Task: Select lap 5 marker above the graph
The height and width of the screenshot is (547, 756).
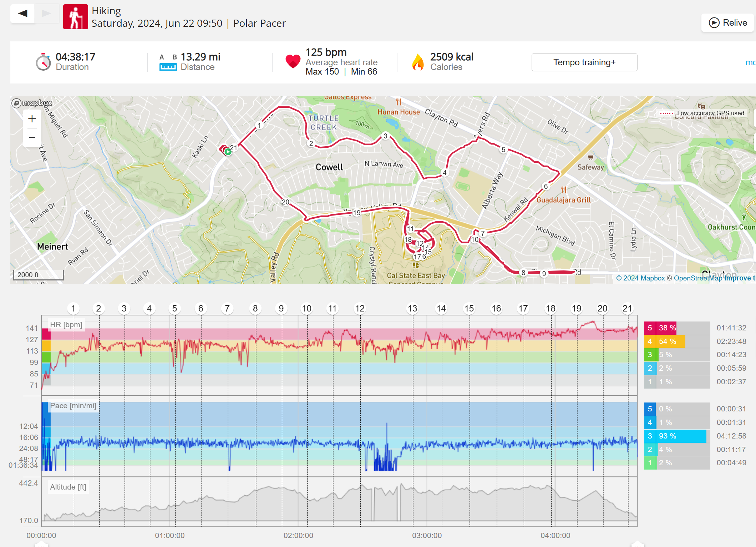Action: coord(174,308)
